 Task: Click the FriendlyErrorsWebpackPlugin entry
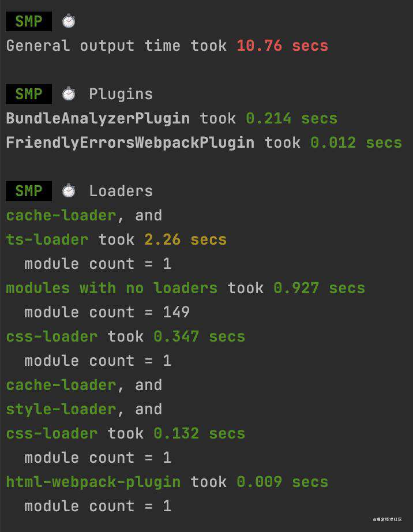pos(130,143)
